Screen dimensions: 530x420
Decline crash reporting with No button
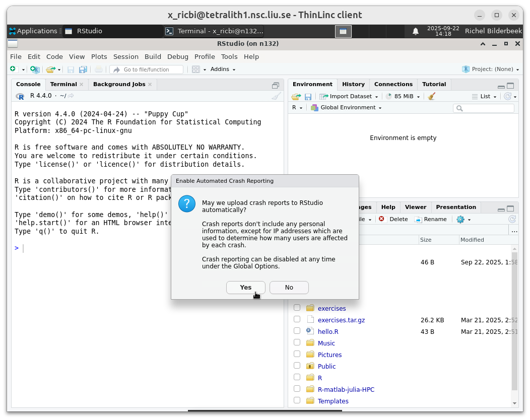point(289,287)
